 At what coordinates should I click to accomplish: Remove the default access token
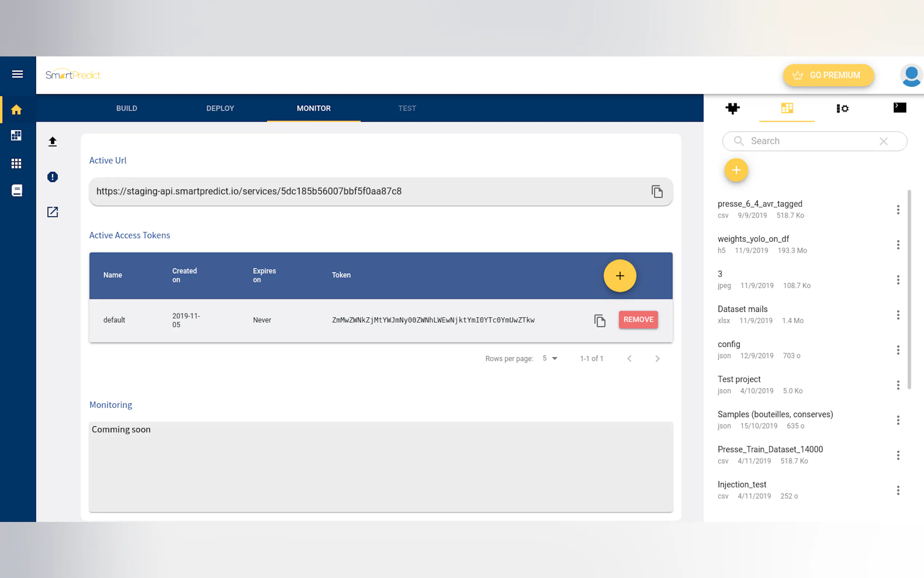[638, 320]
